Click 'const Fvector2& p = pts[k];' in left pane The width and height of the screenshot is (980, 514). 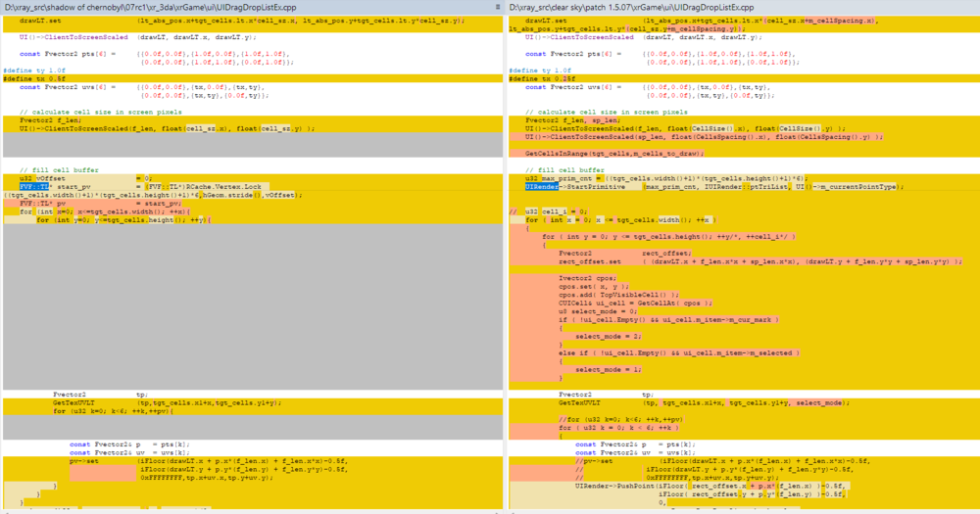point(129,444)
